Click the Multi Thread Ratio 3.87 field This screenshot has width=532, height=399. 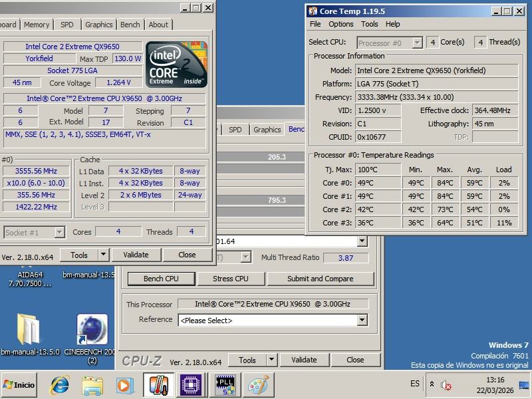coord(346,258)
